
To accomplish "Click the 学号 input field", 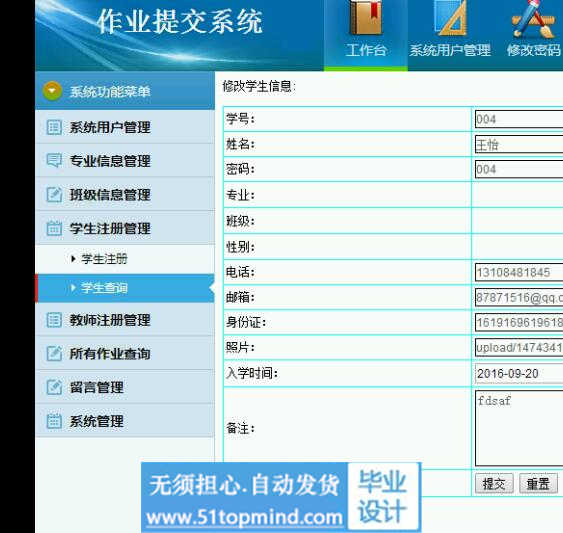I will [519, 119].
